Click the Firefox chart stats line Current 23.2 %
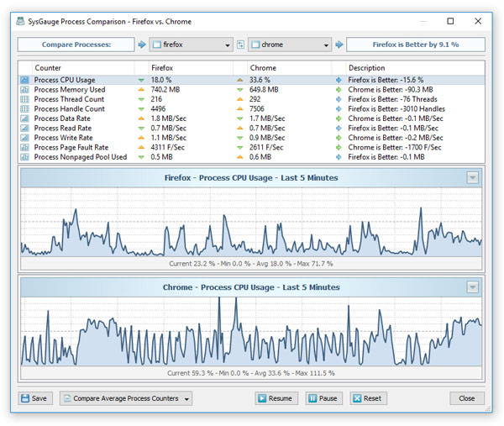This screenshot has width=504, height=426. point(251,264)
